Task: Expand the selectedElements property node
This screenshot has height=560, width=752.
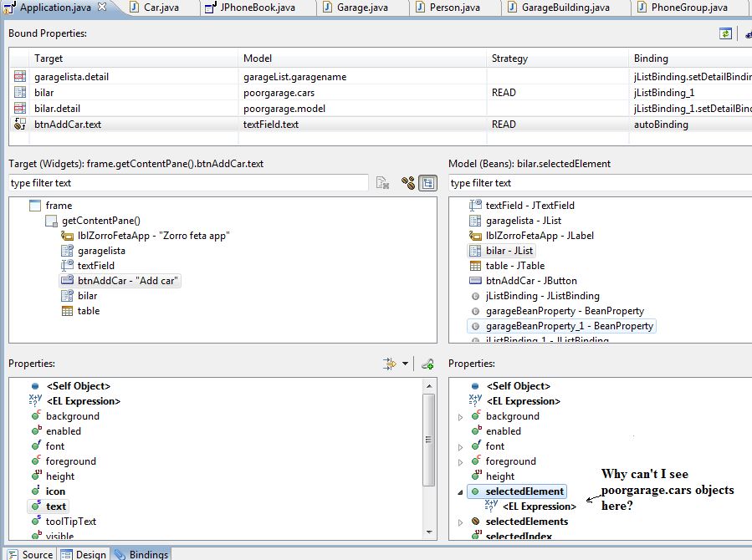Action: pyautogui.click(x=460, y=522)
